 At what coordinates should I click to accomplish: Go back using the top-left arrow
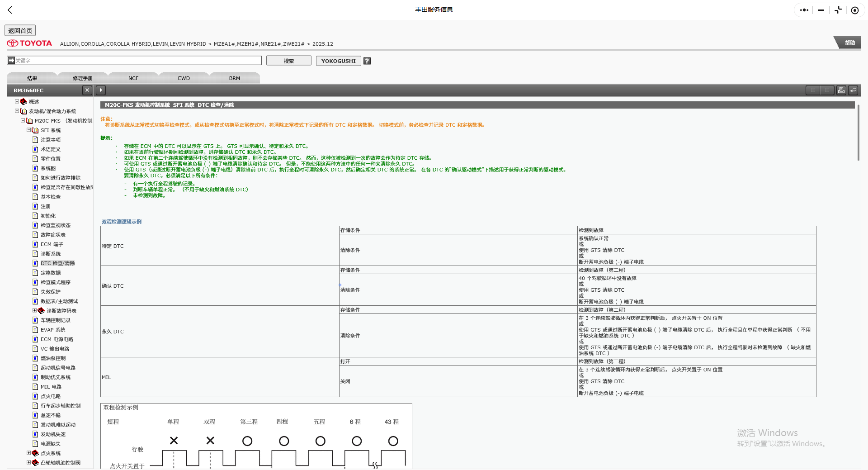click(x=10, y=9)
